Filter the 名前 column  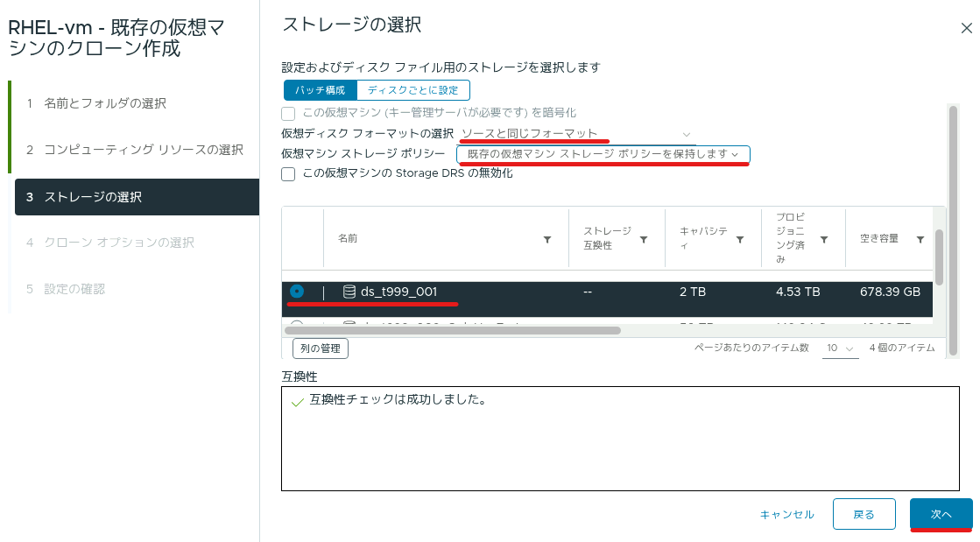pyautogui.click(x=546, y=239)
